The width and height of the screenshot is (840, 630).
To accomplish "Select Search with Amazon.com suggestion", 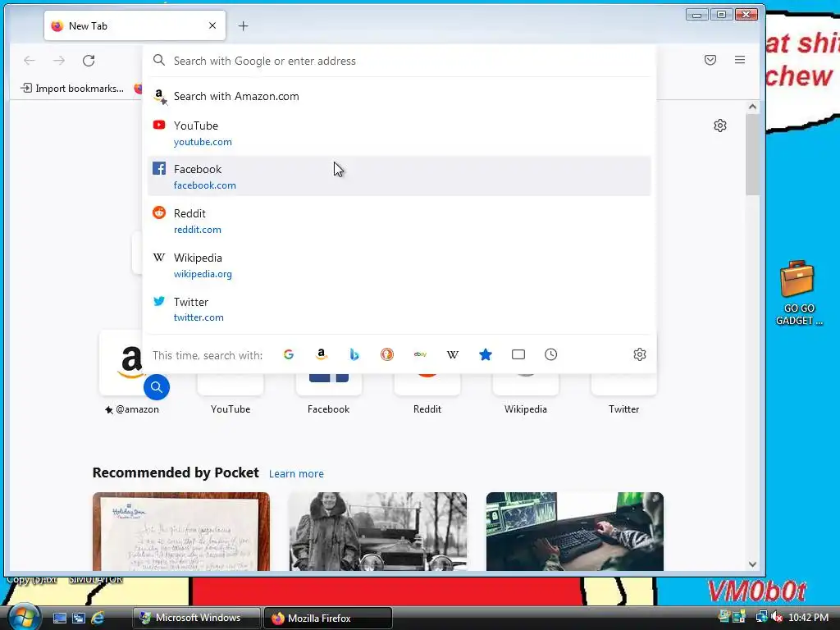I will [399, 97].
